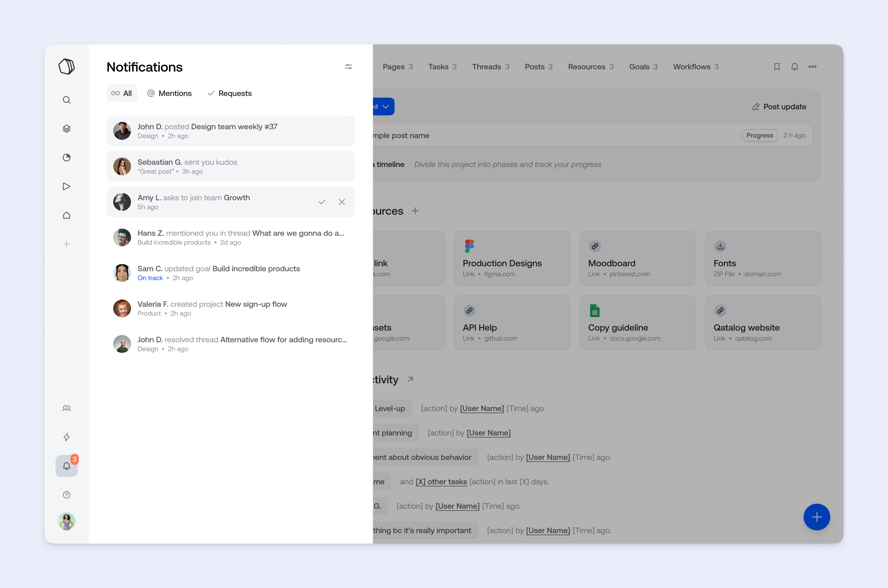Image resolution: width=888 pixels, height=588 pixels.
Task: Select the lightning bolt sidebar icon
Action: click(66, 437)
